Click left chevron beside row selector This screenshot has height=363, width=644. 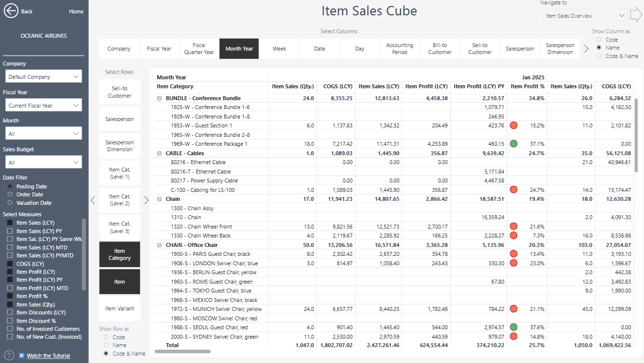(93, 200)
